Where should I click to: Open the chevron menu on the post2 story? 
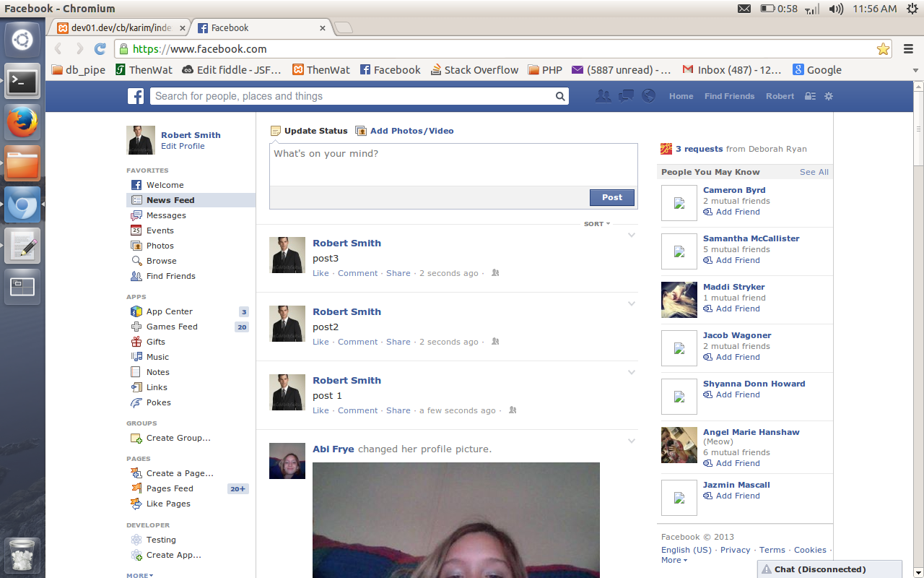click(x=632, y=303)
